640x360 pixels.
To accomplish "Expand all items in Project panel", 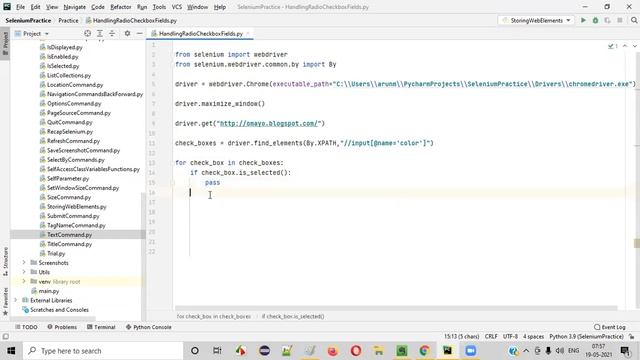I will pos(100,33).
